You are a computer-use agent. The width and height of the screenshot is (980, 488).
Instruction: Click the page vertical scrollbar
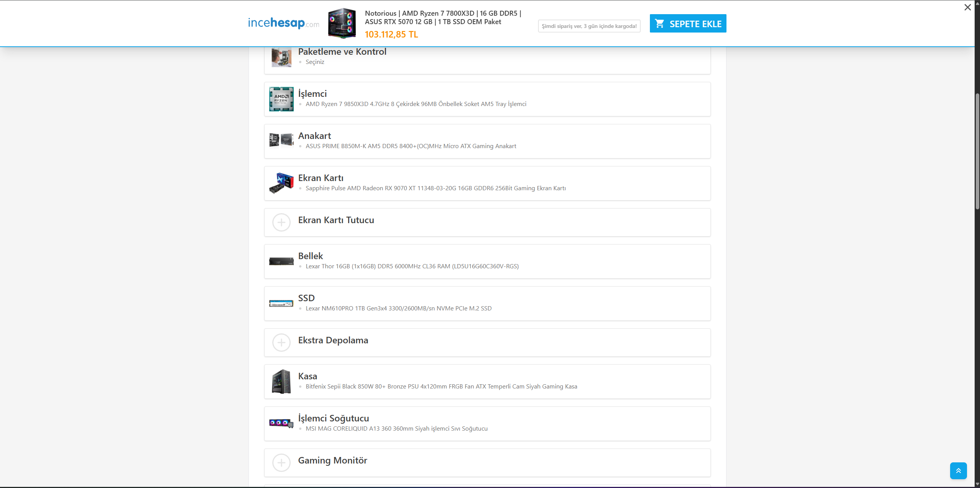coord(977,151)
